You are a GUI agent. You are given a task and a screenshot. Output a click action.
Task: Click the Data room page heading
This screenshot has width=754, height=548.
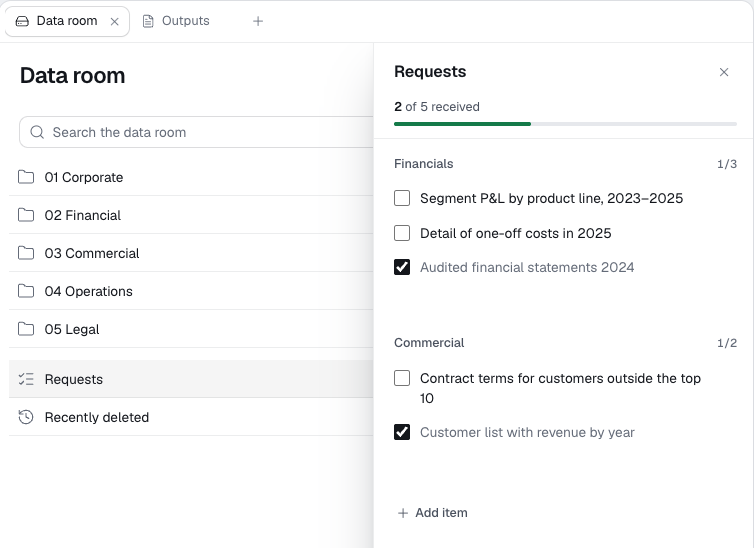point(73,75)
